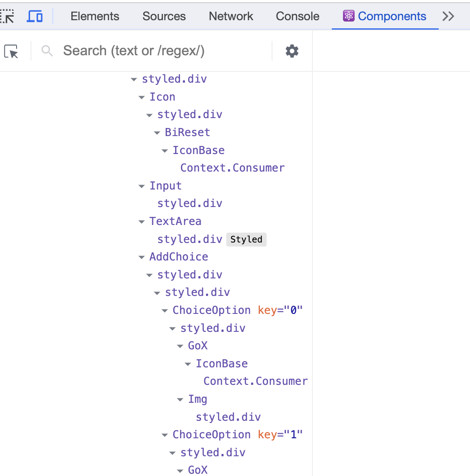This screenshot has width=470, height=476.
Task: Open the Sources tab
Action: [x=164, y=16]
